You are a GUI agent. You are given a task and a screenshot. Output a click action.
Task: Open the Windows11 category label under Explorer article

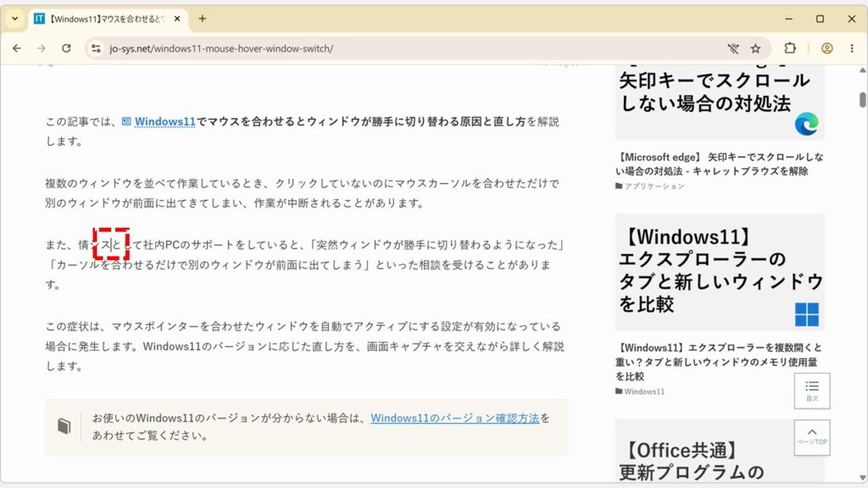[641, 391]
